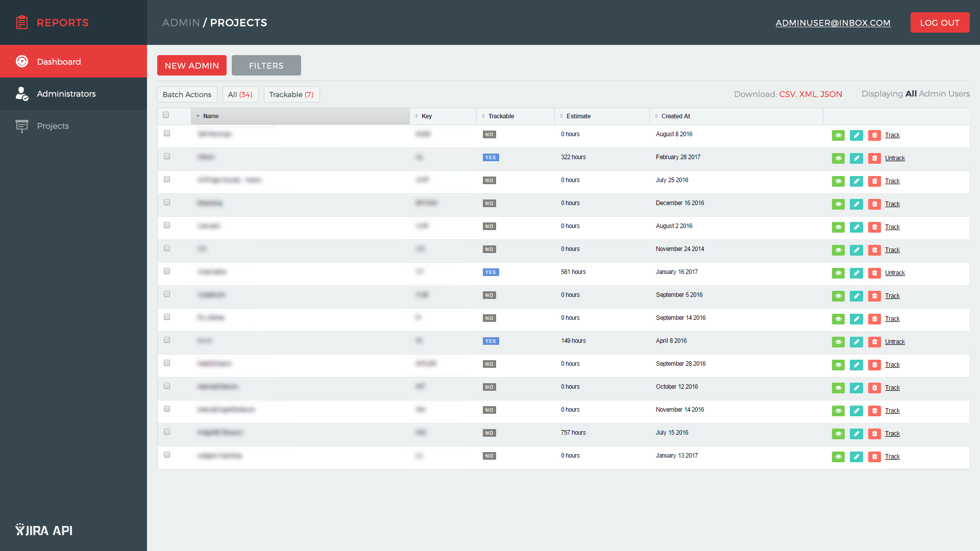Click the blue edit pencil icon second row

856,158
